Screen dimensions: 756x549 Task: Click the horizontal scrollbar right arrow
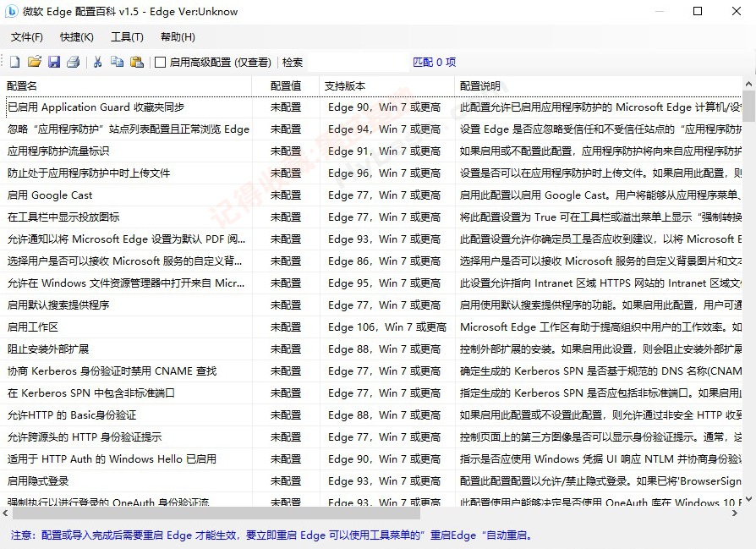click(x=735, y=513)
